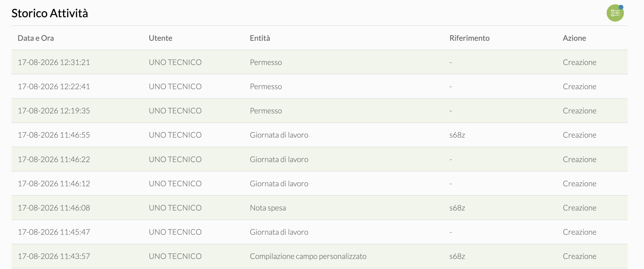644x269 pixels.
Task: Open the Permesso entry at 12:19:35
Action: pos(319,111)
